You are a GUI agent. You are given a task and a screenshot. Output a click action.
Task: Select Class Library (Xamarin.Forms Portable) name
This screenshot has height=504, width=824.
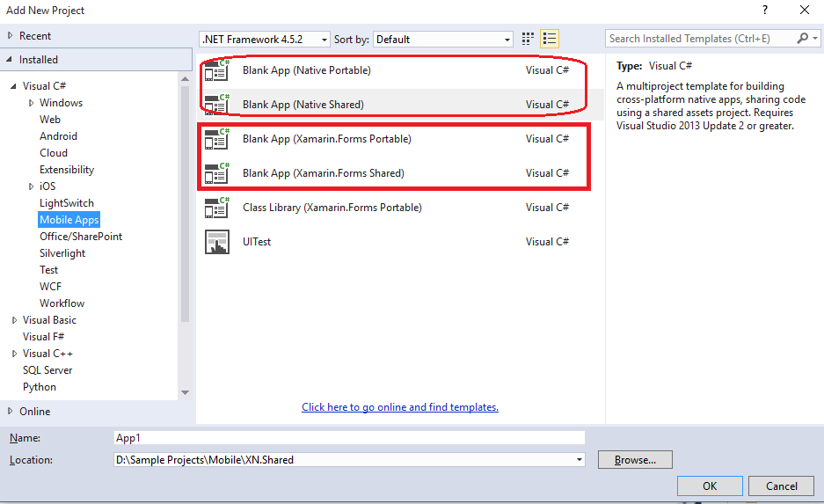[332, 208]
